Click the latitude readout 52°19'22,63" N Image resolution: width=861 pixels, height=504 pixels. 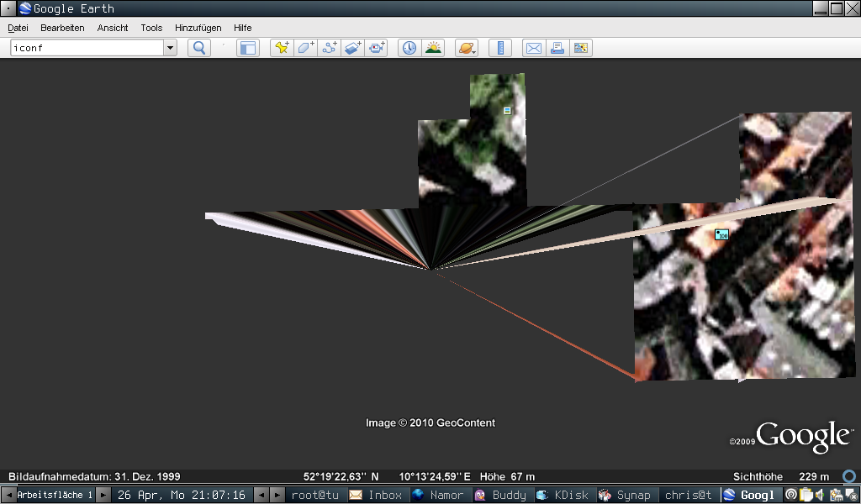[341, 476]
